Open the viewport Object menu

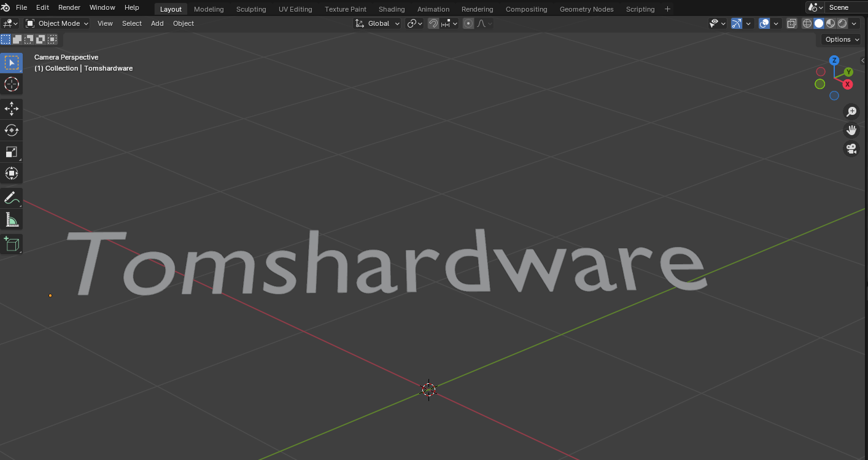[x=184, y=23]
